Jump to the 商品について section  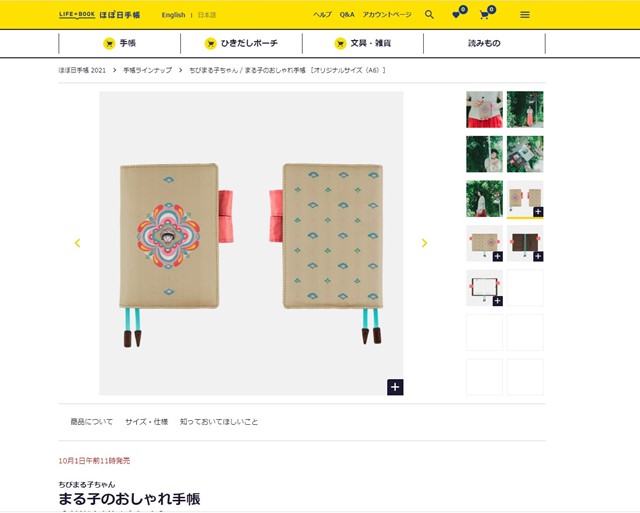point(91,422)
